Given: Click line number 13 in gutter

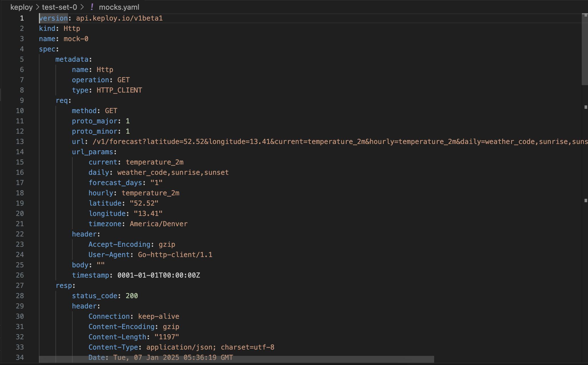Looking at the screenshot, I should point(20,142).
